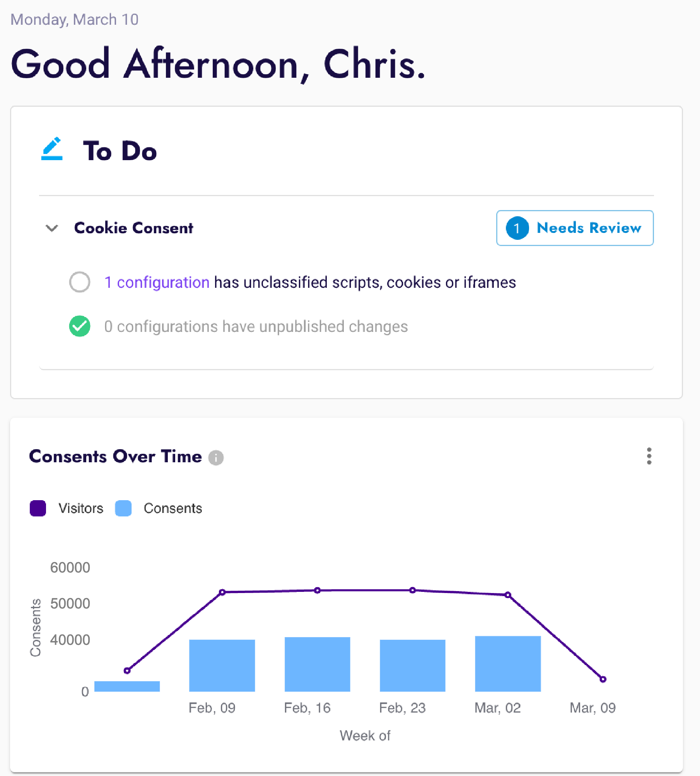
Task: Click the Visitors data point for Feb, 09
Action: (222, 592)
